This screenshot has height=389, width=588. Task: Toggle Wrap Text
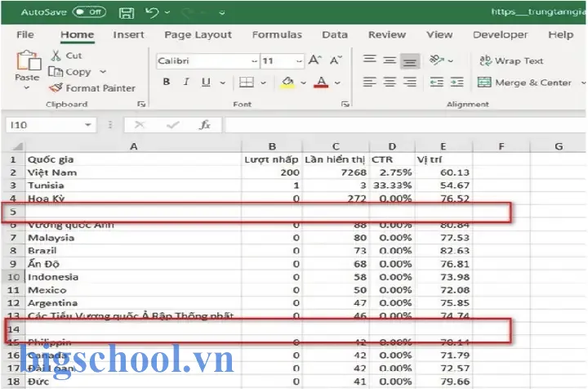pos(511,60)
